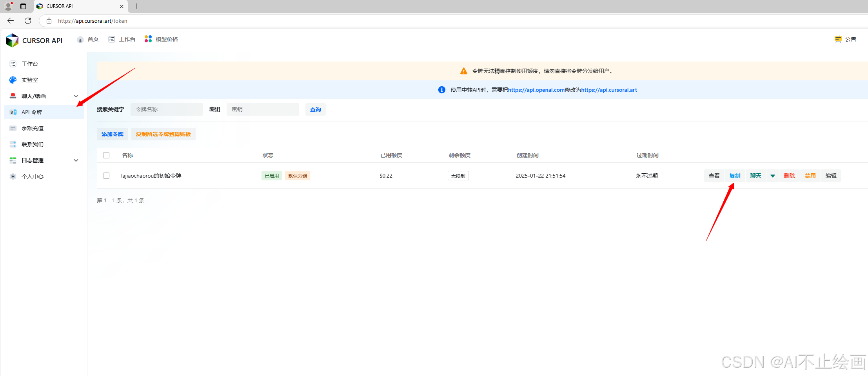Expand the 聊天/绘画 sidebar section
The width and height of the screenshot is (868, 376).
click(x=76, y=96)
